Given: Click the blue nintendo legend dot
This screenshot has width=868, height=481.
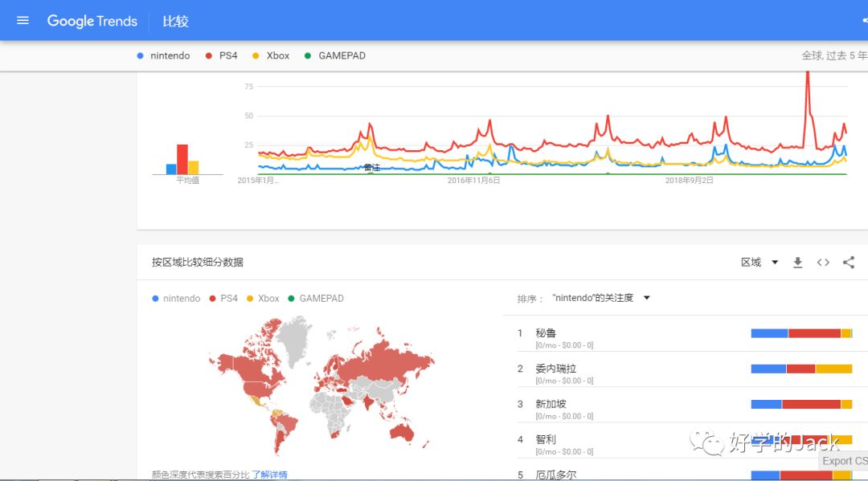Looking at the screenshot, I should [x=141, y=56].
